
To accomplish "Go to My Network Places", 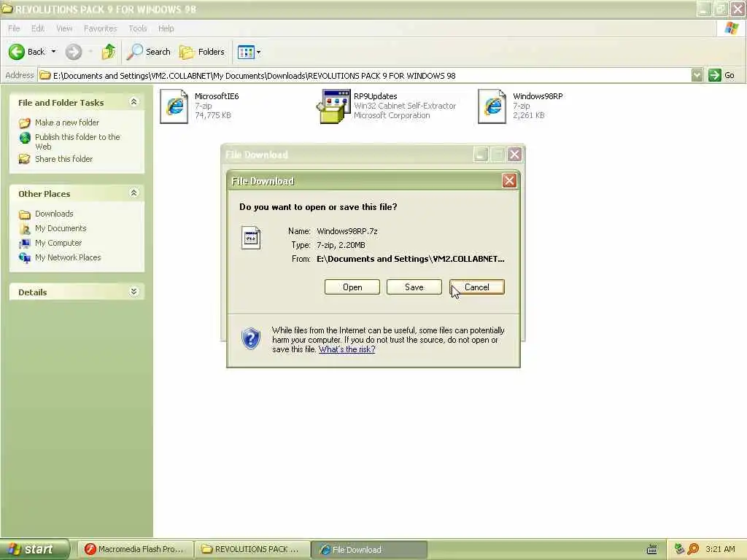I will 68,257.
